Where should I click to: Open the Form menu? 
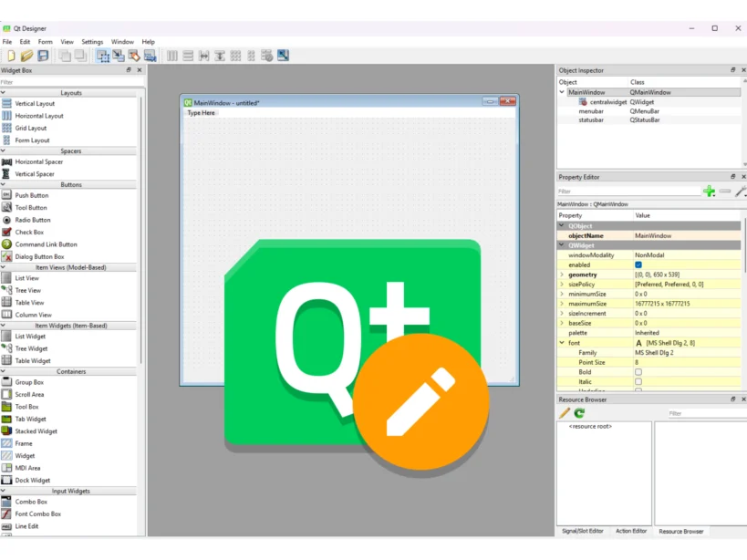point(46,42)
